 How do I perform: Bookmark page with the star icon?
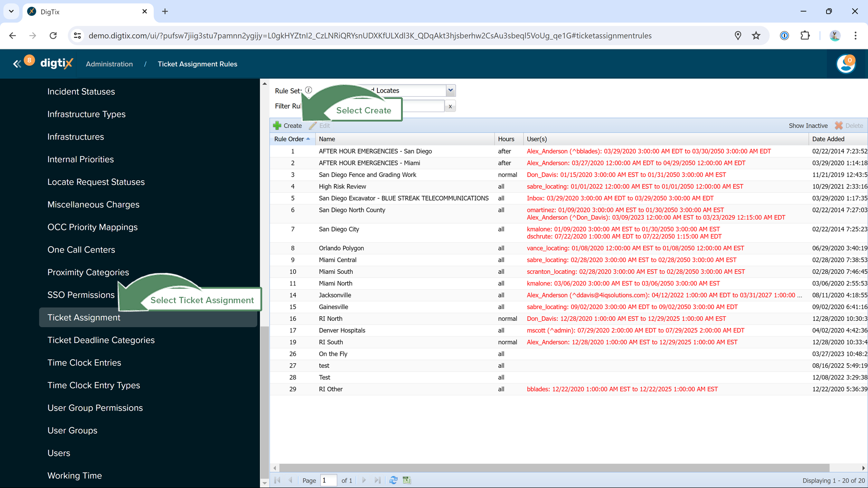point(756,36)
